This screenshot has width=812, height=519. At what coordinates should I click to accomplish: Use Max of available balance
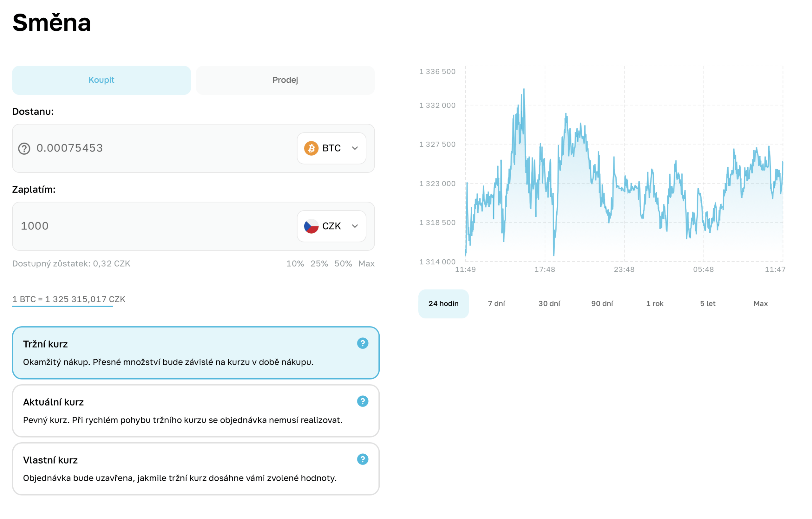pyautogui.click(x=367, y=263)
